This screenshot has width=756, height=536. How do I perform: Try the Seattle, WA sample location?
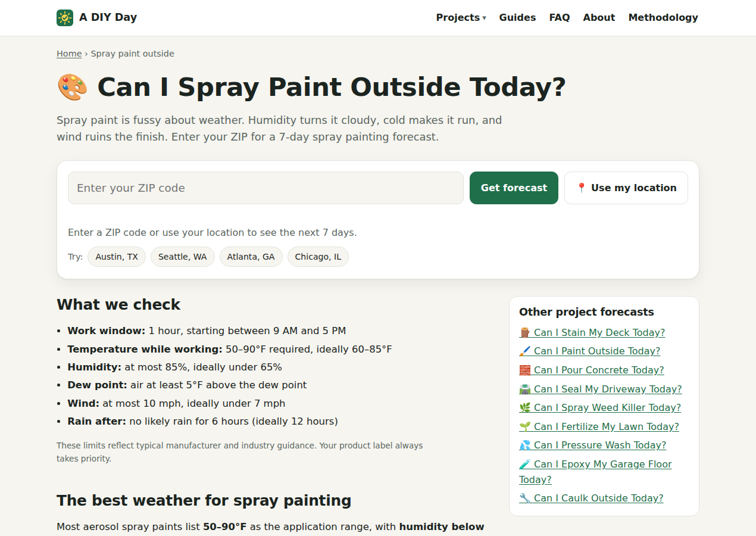click(x=183, y=257)
